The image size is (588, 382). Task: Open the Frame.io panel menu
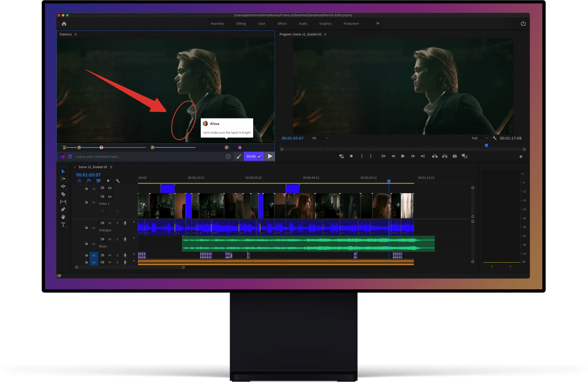point(76,34)
